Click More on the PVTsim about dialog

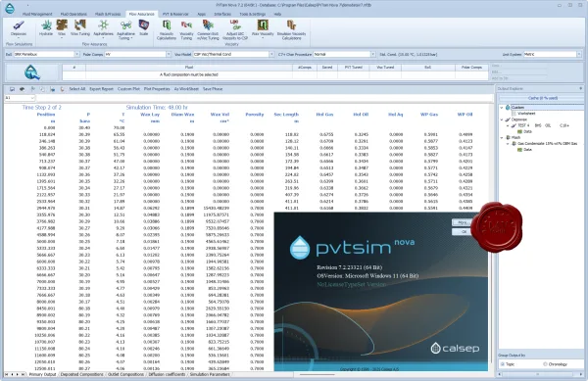[463, 222]
